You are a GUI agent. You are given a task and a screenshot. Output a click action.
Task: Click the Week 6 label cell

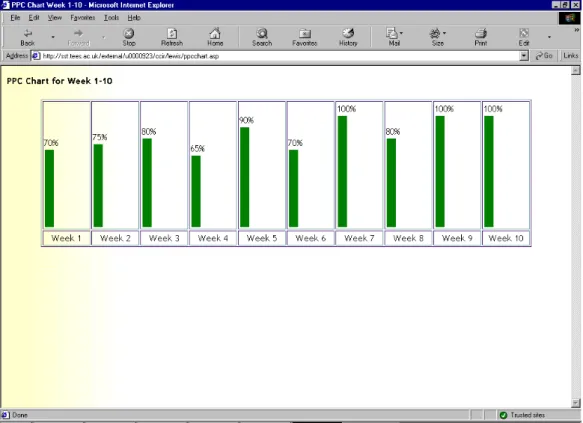pos(310,238)
